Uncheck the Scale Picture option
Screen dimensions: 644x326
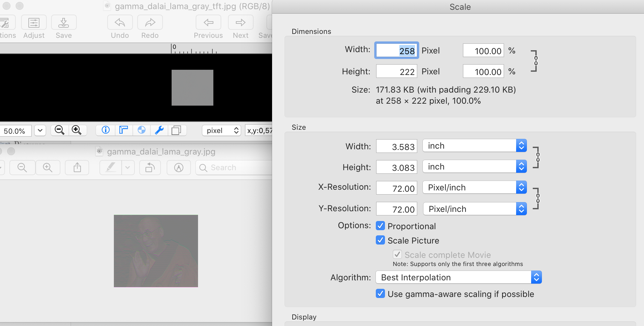click(x=380, y=240)
